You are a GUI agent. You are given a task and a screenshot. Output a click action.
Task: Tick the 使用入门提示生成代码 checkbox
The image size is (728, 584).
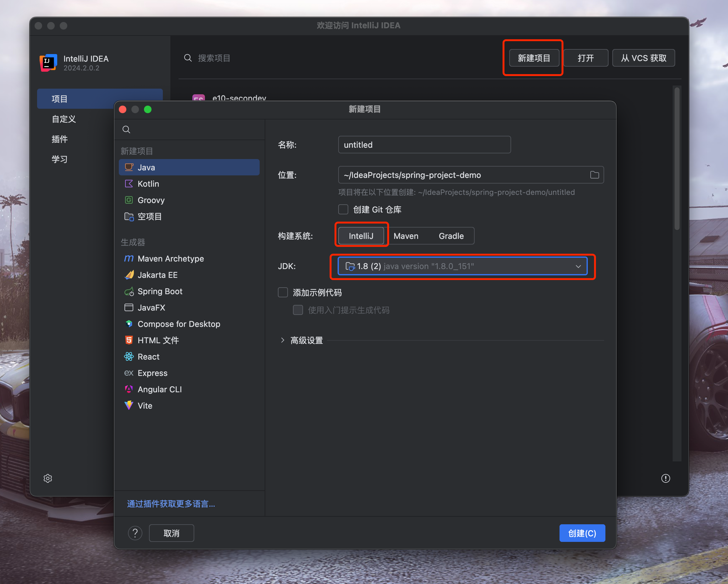[x=298, y=310]
